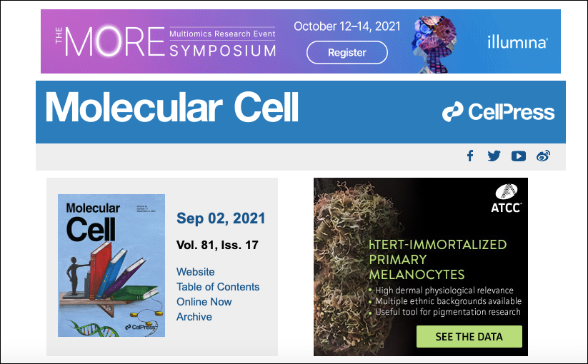Click the ATCC logo in ad
Screen dimensions: 588x364
pyautogui.click(x=507, y=198)
